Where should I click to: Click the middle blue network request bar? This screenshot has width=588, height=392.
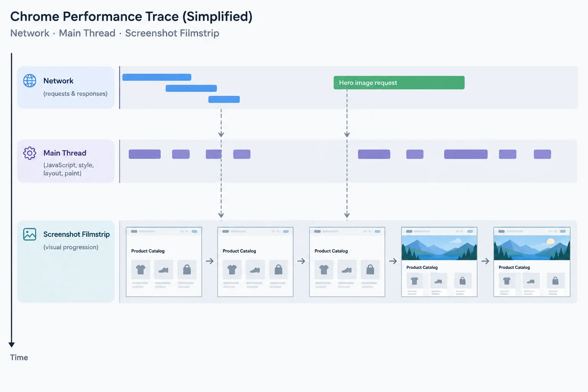click(191, 88)
